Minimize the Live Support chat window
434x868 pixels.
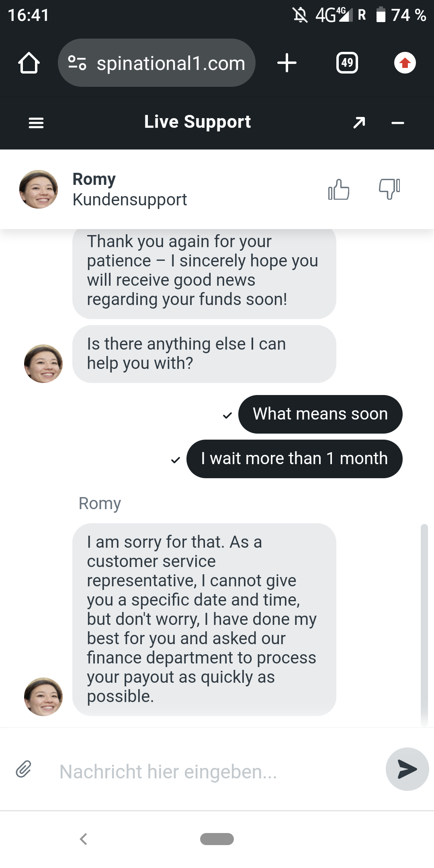[x=398, y=123]
